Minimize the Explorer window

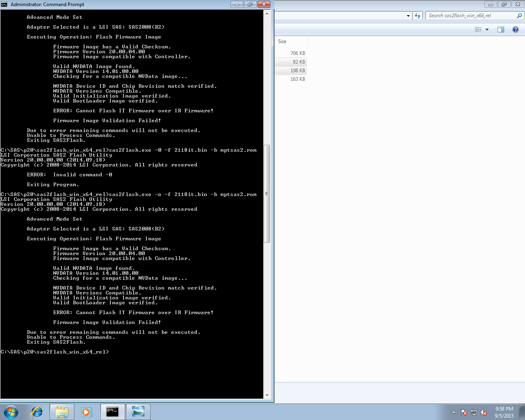[x=491, y=5]
